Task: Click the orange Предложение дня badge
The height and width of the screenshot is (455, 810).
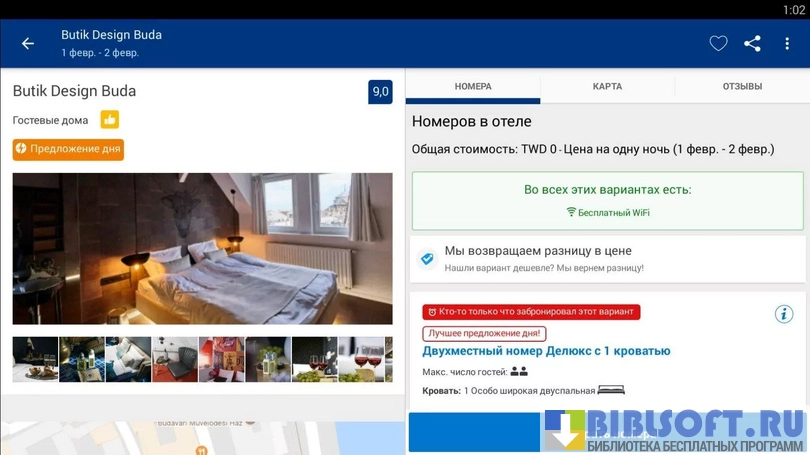Action: [68, 149]
